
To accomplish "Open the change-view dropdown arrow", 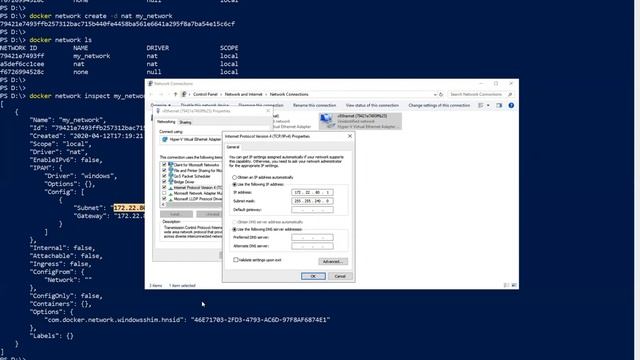I will point(488,105).
